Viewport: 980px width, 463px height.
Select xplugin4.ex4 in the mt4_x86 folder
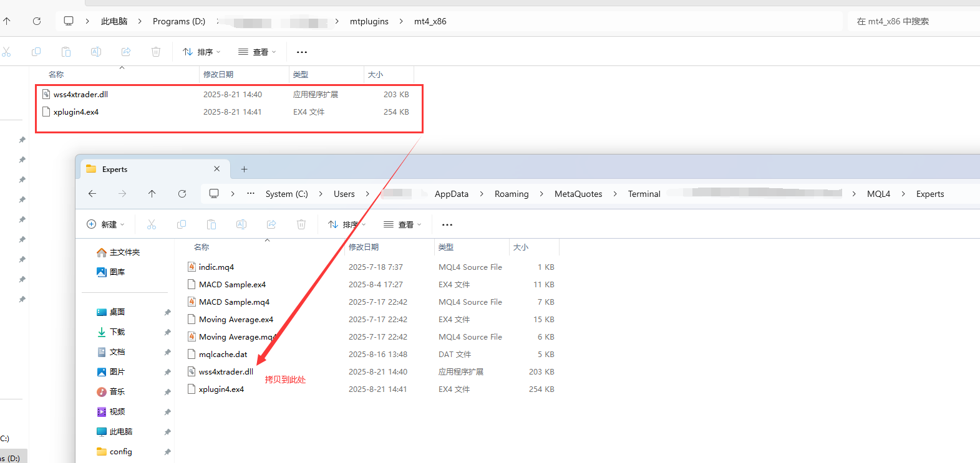(76, 112)
